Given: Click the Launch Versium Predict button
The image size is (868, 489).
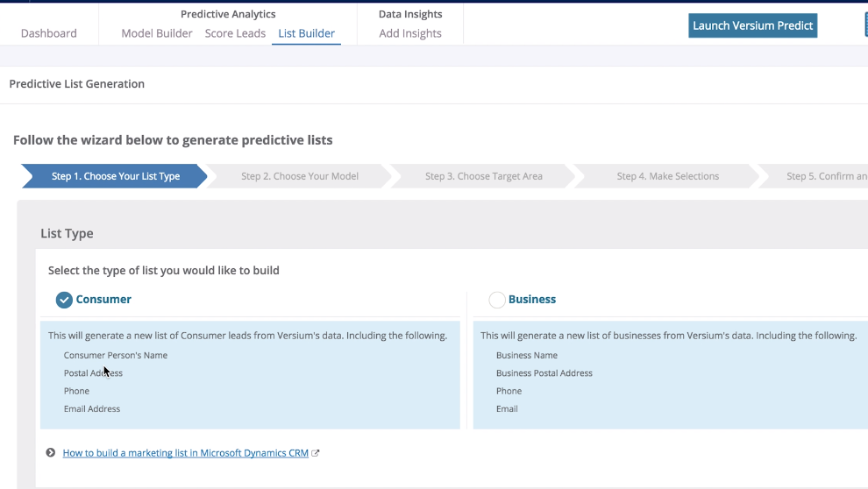Looking at the screenshot, I should 753,25.
